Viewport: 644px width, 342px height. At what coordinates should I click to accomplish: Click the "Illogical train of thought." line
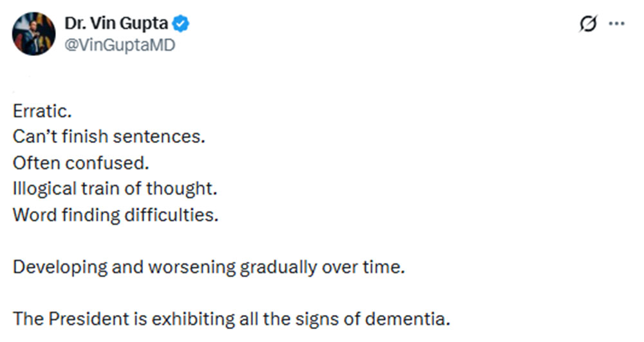(113, 189)
